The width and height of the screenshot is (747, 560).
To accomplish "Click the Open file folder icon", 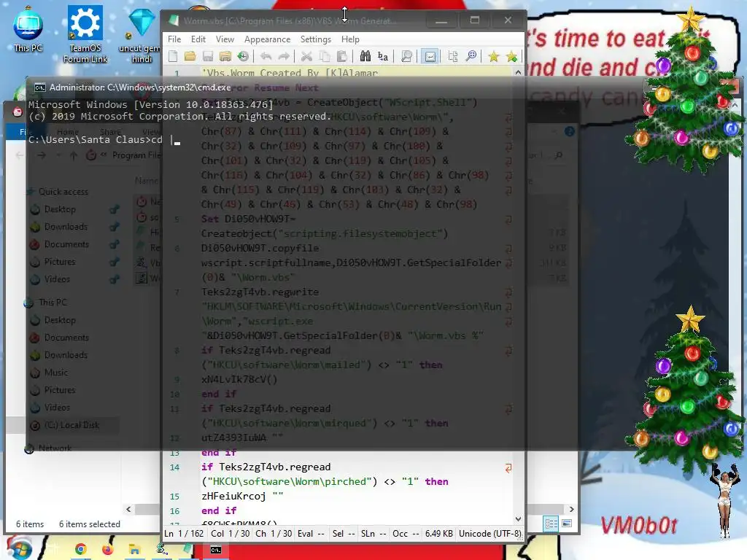I will [190, 57].
